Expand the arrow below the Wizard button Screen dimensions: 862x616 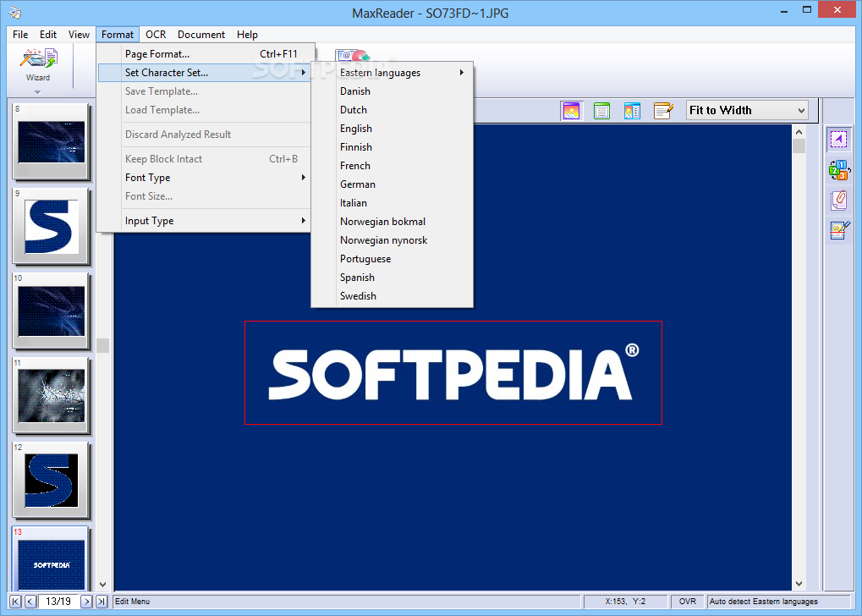coord(37,92)
